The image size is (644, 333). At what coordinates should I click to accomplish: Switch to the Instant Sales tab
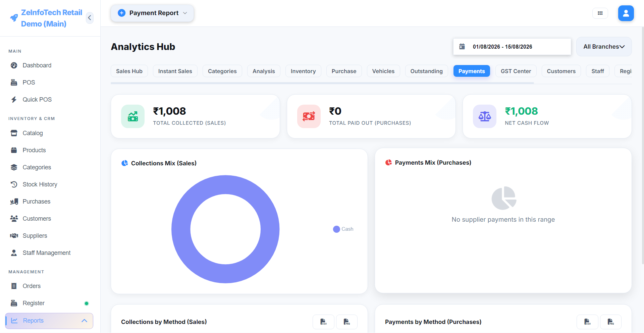[x=175, y=71]
